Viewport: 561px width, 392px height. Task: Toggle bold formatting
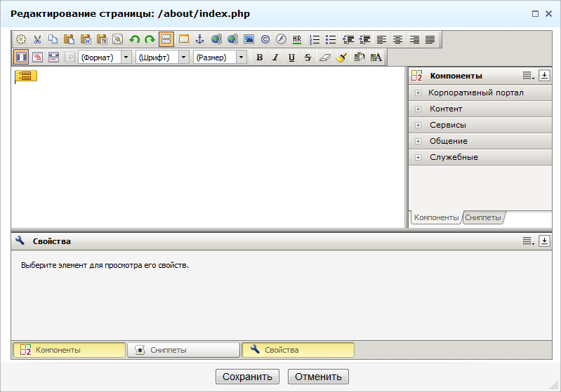259,58
